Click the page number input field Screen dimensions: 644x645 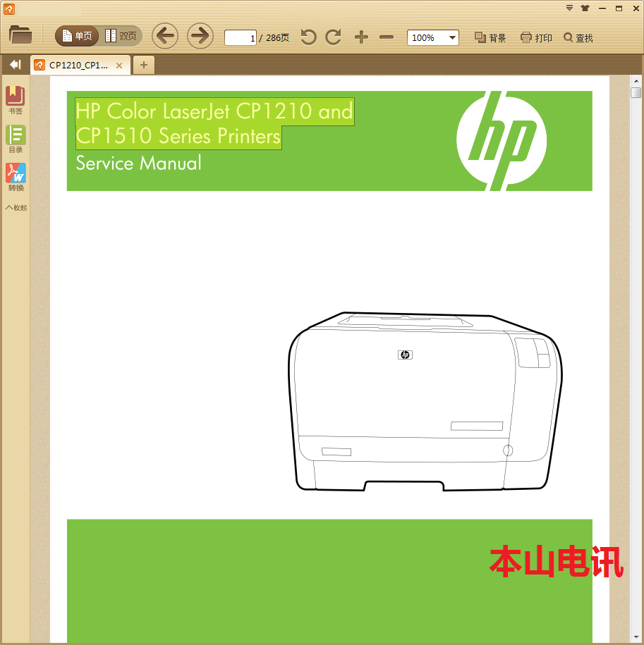(x=241, y=38)
